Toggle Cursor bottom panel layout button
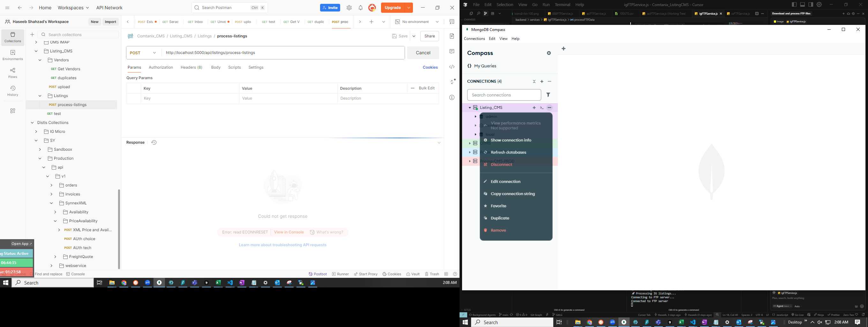Viewport: 868px width, 327px height. 803,4
